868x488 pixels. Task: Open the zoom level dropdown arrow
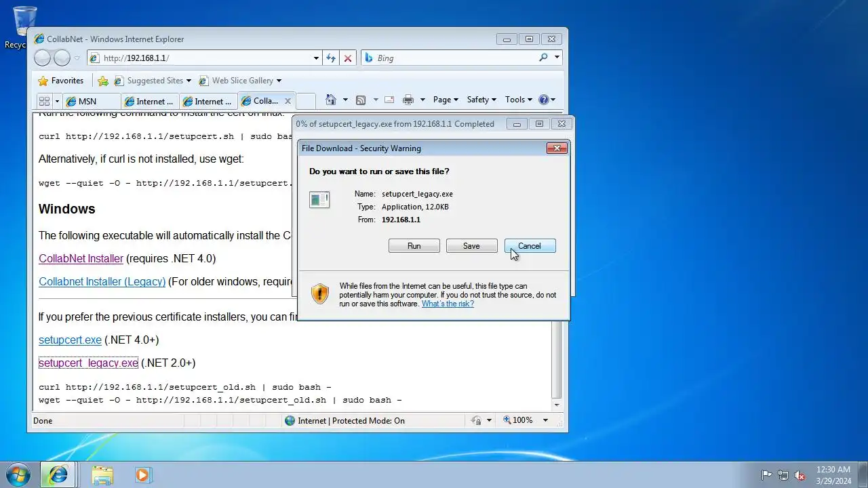click(545, 420)
